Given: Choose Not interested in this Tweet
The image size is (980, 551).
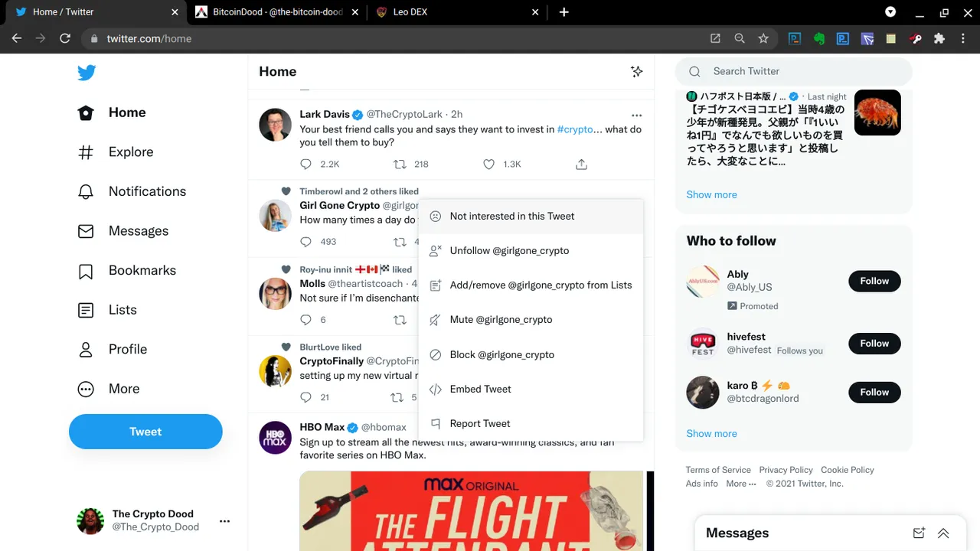Looking at the screenshot, I should pyautogui.click(x=531, y=216).
